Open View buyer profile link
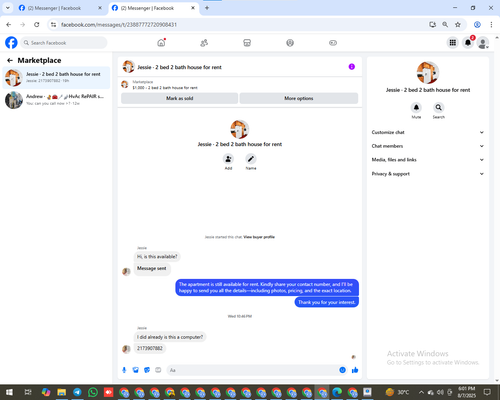This screenshot has width=500, height=400. (x=259, y=237)
